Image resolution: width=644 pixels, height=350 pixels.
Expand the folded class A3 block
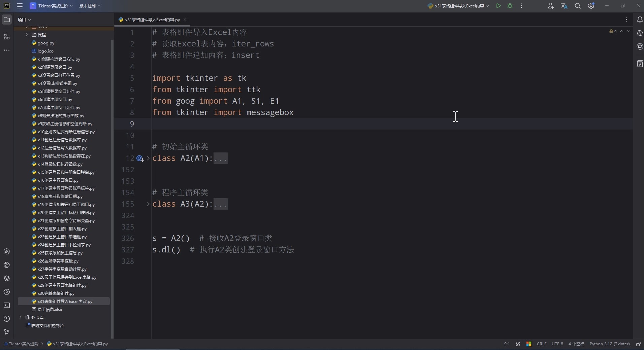(x=148, y=204)
